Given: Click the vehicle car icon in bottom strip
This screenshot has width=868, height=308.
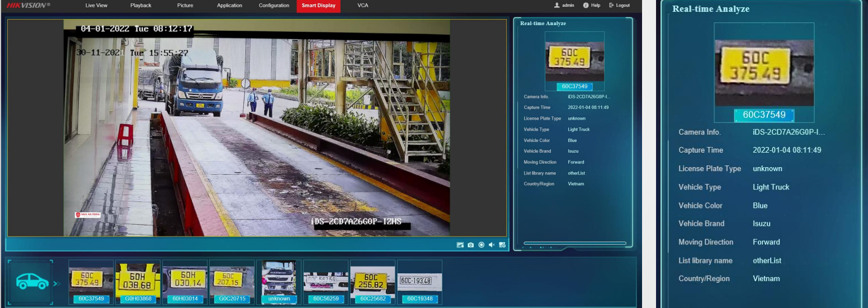Looking at the screenshot, I should pos(32,281).
